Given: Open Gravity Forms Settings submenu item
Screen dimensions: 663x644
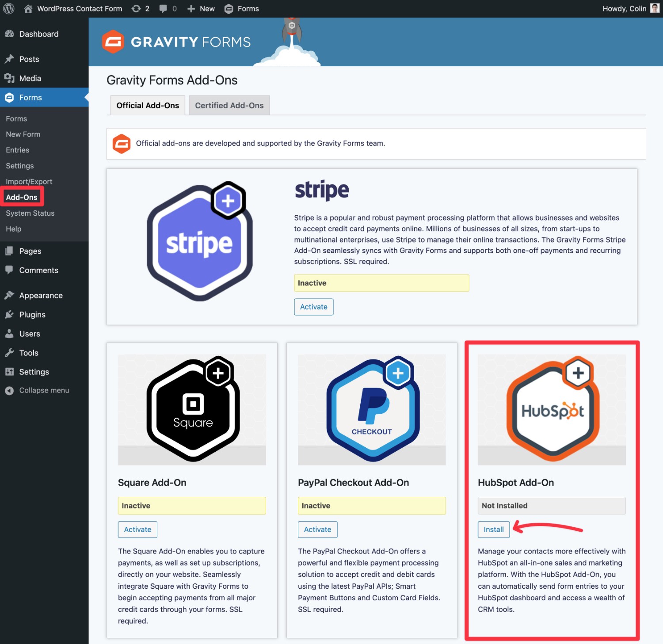Looking at the screenshot, I should (x=20, y=166).
